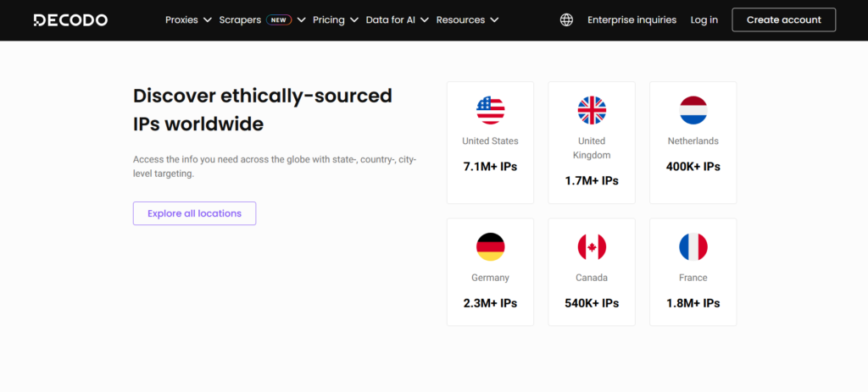
Task: Choose the Canada flag icon
Action: [592, 246]
